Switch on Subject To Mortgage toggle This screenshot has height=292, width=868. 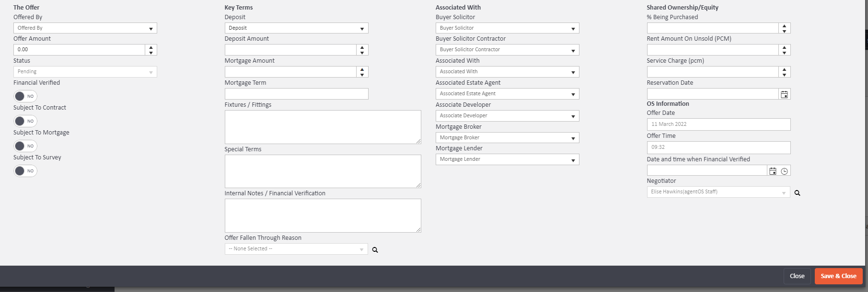point(25,146)
